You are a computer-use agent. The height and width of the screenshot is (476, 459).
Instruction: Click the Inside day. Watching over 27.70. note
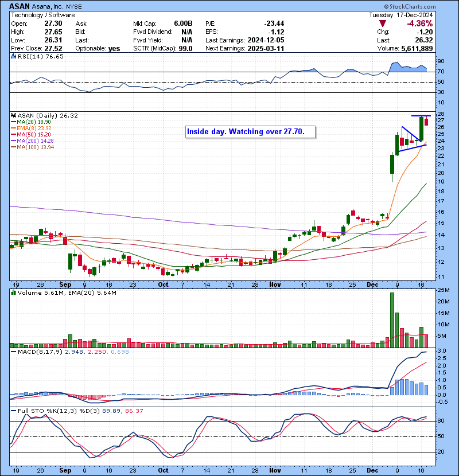click(250, 132)
